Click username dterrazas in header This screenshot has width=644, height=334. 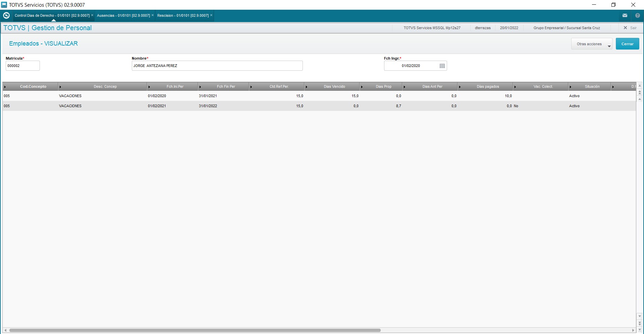pos(483,28)
